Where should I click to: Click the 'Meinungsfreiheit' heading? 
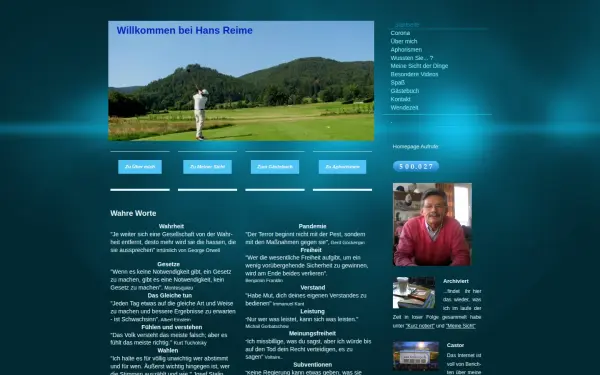click(x=312, y=334)
